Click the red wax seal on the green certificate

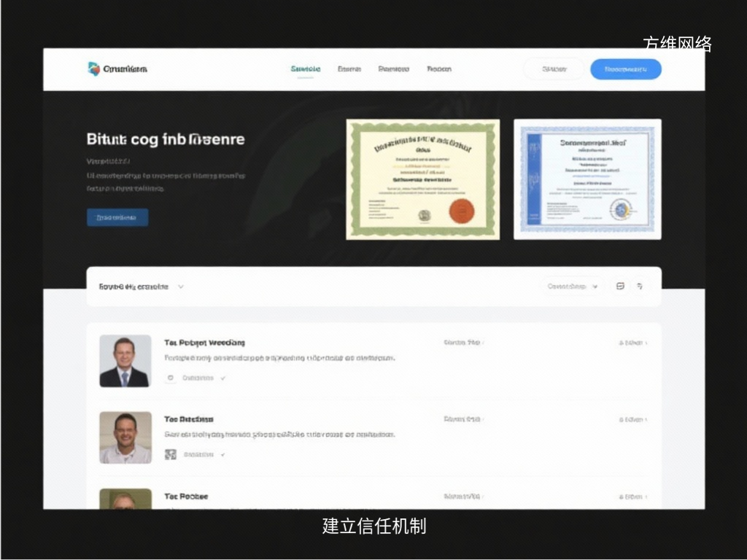click(461, 211)
